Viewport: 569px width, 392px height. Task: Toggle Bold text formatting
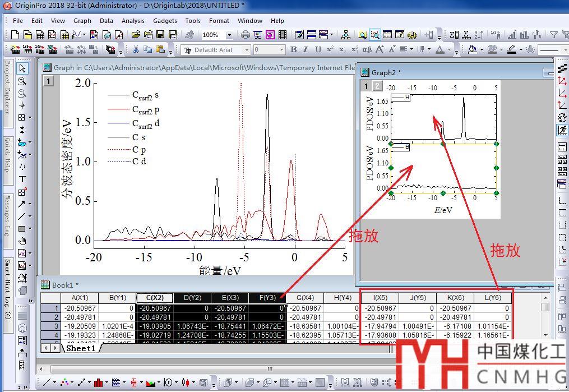pos(293,49)
